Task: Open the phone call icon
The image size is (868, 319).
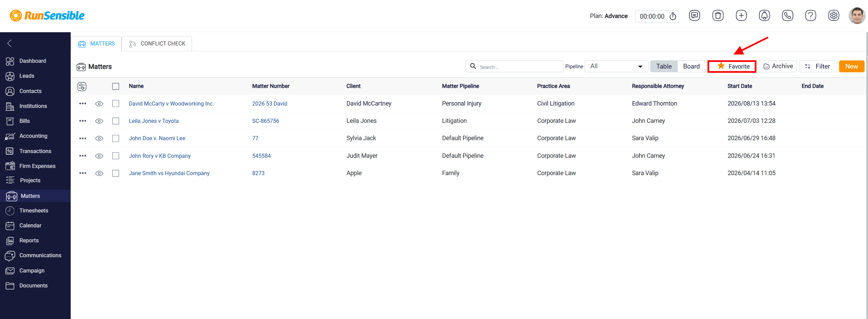Action: [787, 16]
